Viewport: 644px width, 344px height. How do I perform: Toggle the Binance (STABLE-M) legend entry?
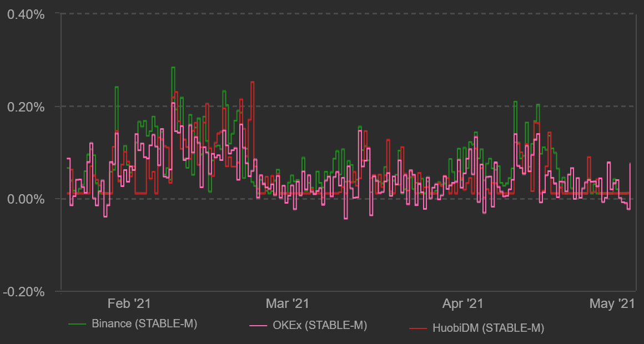click(144, 323)
